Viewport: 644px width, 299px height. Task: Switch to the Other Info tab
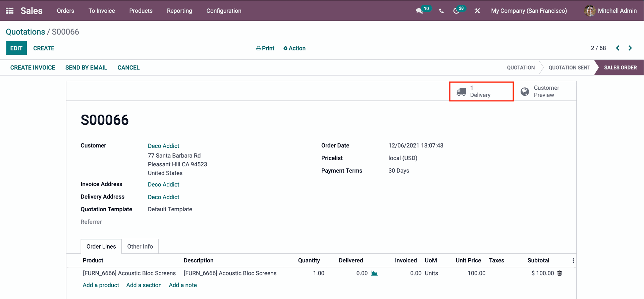[140, 247]
